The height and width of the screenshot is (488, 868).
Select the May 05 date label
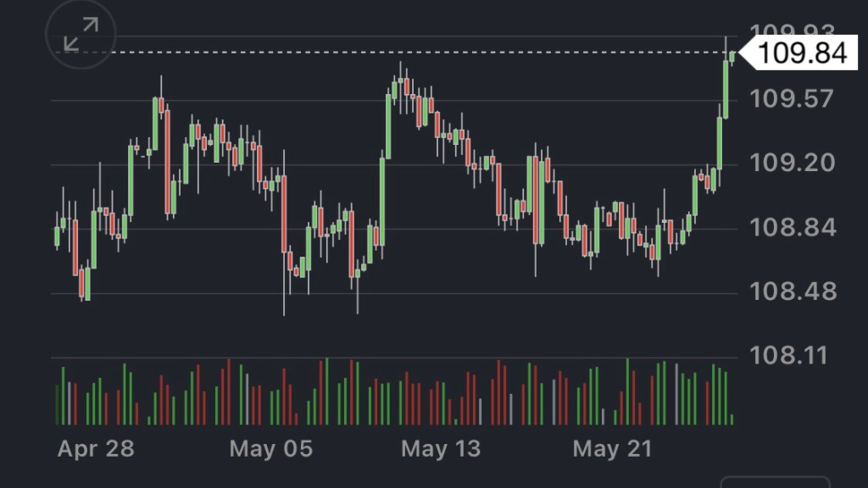tap(270, 449)
